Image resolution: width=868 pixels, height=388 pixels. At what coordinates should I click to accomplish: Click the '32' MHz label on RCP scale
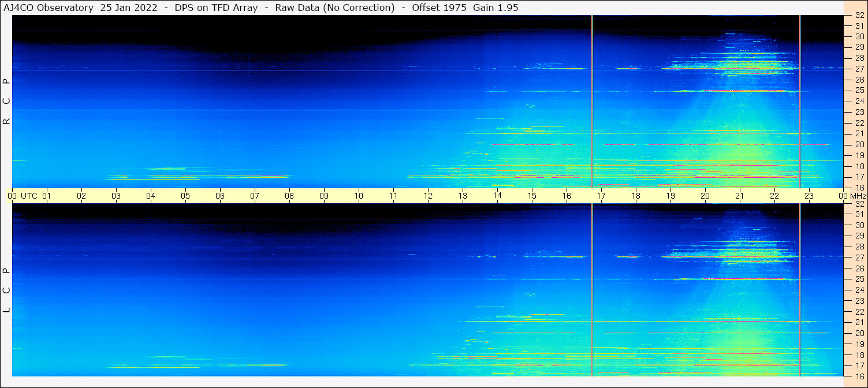859,16
